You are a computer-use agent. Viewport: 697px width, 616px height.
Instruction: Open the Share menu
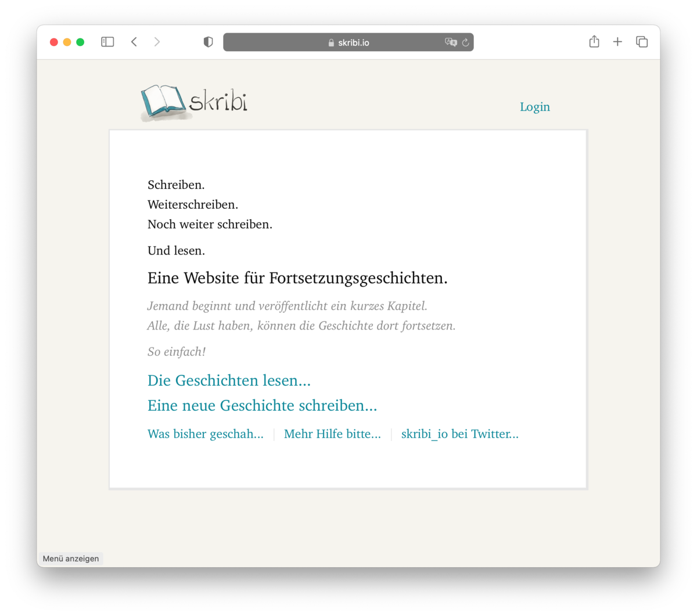click(x=594, y=42)
